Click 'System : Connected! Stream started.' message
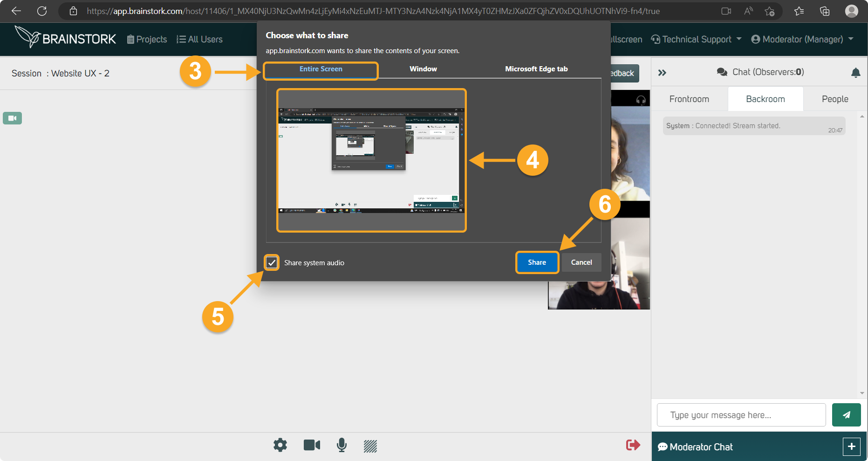 click(754, 126)
